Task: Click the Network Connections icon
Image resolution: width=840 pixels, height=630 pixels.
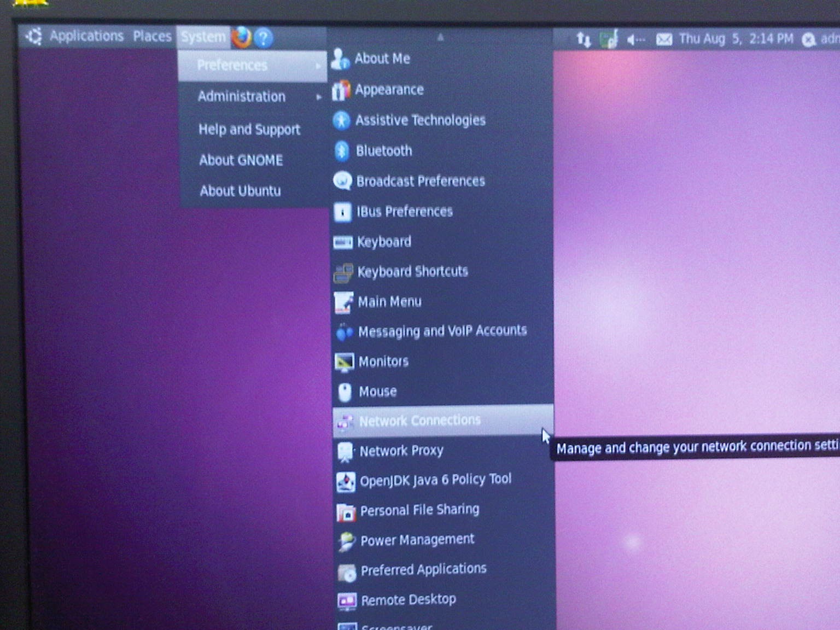Action: [x=345, y=422]
